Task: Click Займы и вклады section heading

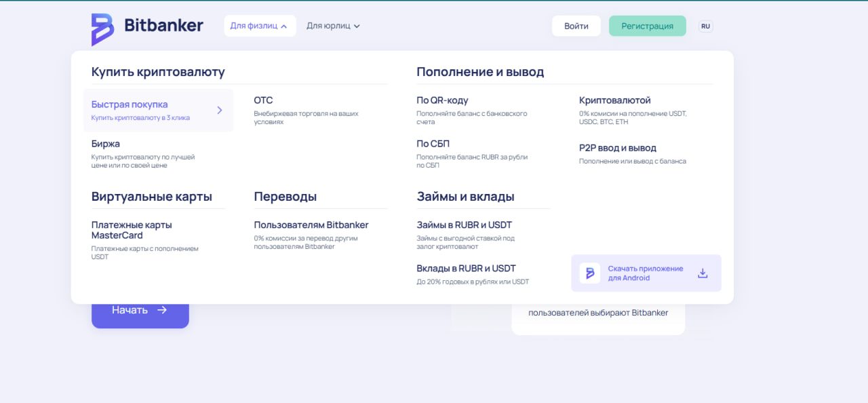Action: (x=465, y=196)
